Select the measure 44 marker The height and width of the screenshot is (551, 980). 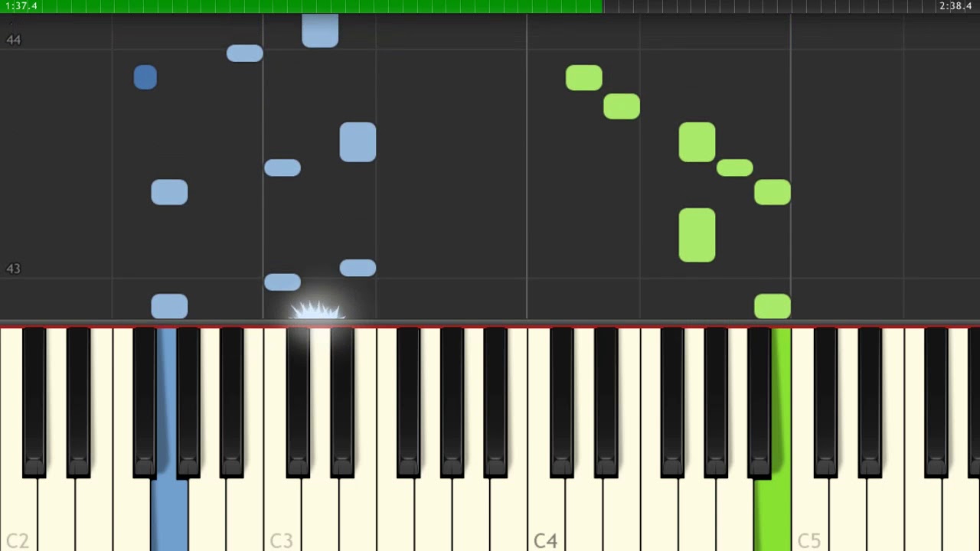click(13, 40)
